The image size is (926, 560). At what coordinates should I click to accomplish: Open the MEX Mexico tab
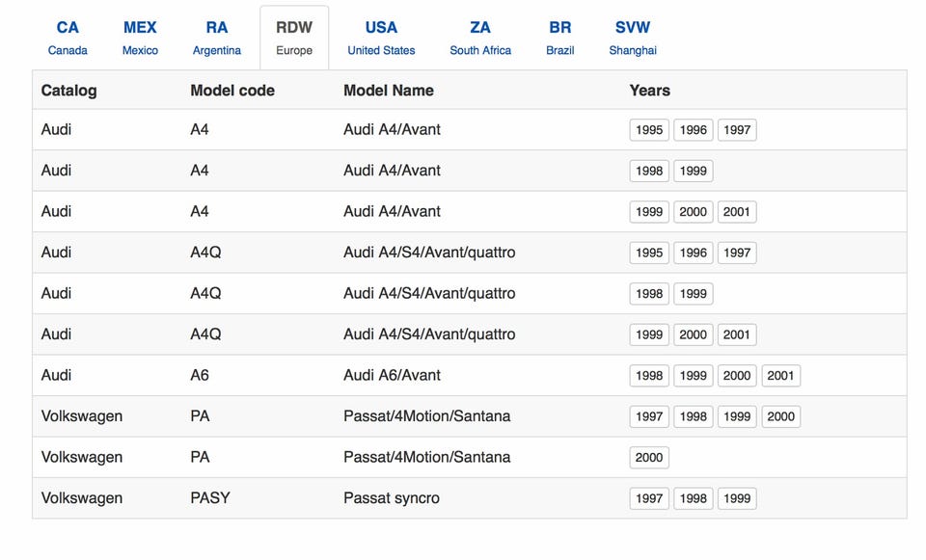click(140, 38)
